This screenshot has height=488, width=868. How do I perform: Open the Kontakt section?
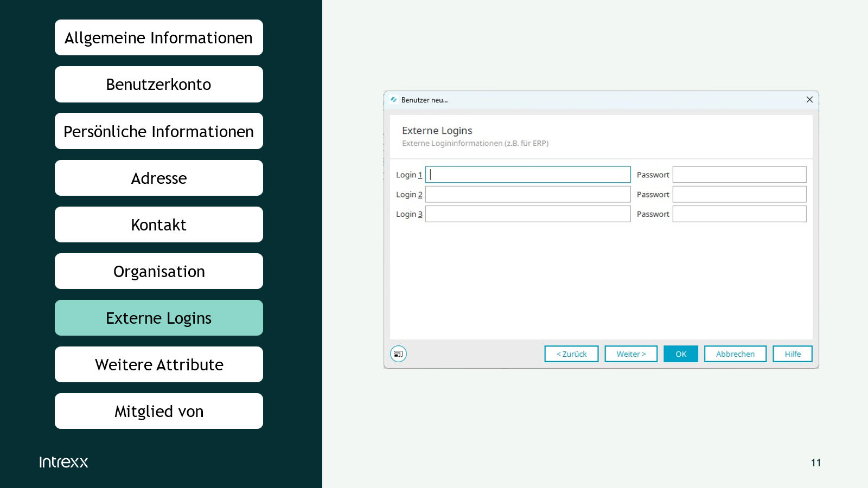pos(159,224)
